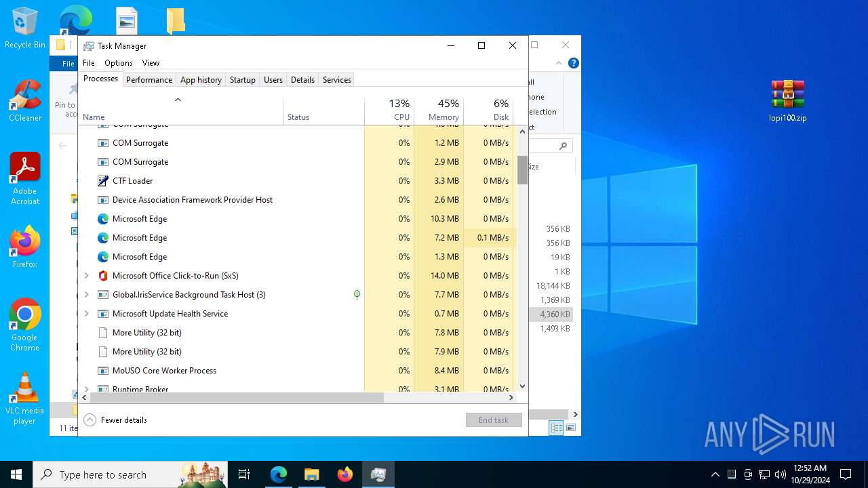Click the End task button
This screenshot has width=868, height=488.
tap(494, 420)
